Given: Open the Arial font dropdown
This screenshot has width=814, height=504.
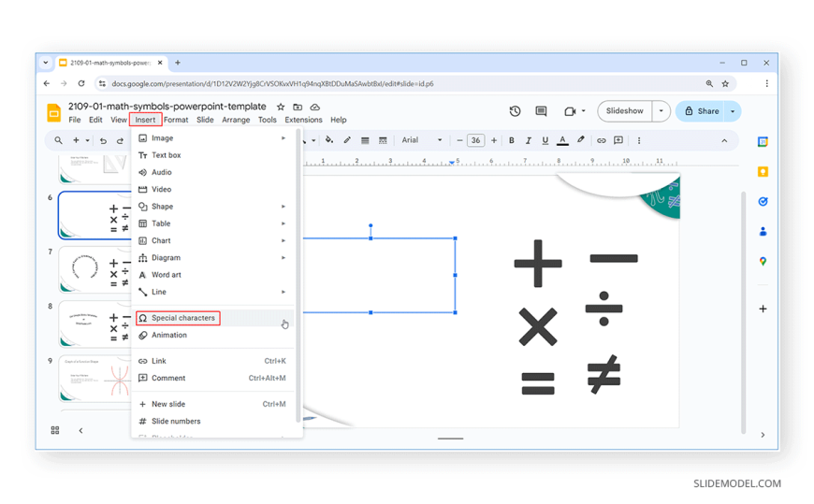Looking at the screenshot, I should point(422,140).
